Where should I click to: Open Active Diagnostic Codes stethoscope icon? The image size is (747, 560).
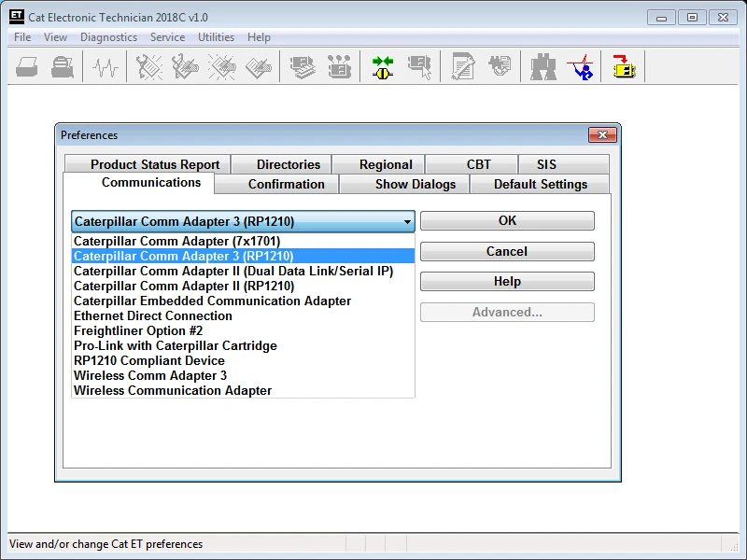[149, 66]
